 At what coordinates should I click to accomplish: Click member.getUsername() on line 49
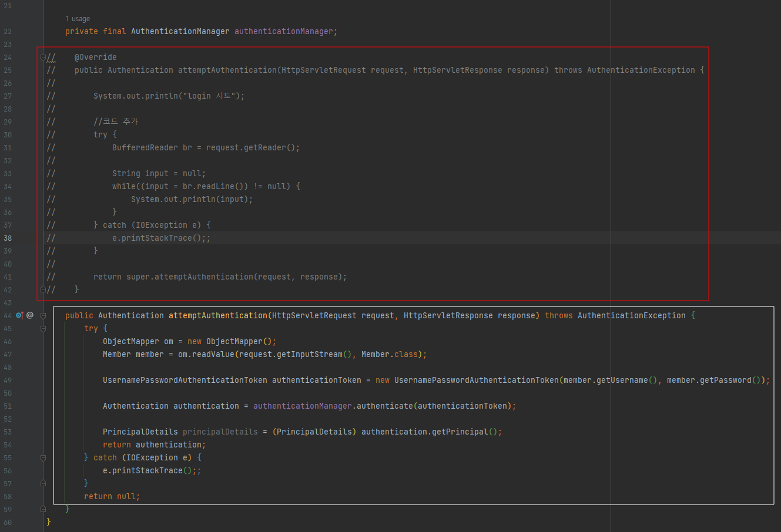(x=611, y=380)
